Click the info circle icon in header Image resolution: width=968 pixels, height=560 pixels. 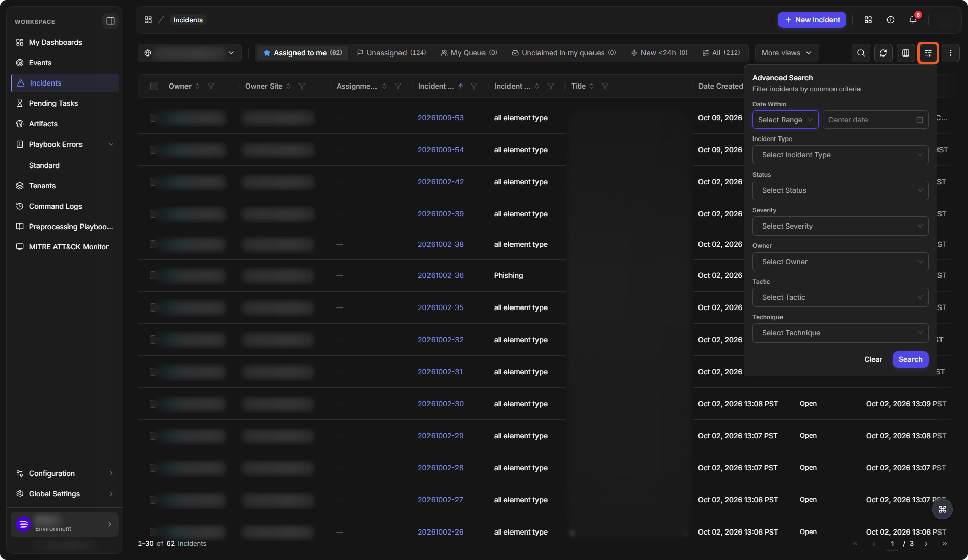tap(891, 20)
